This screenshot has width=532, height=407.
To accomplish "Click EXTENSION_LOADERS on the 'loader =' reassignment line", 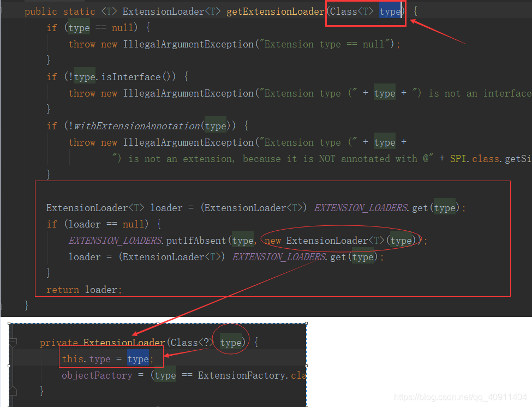I will [279, 257].
